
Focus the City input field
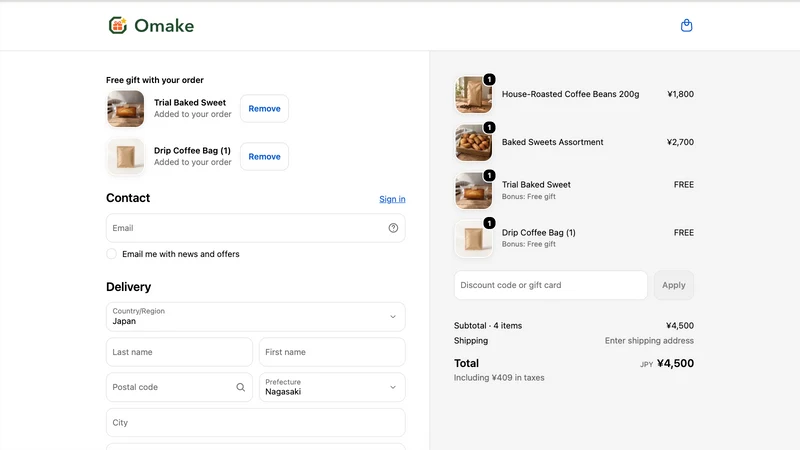click(256, 422)
